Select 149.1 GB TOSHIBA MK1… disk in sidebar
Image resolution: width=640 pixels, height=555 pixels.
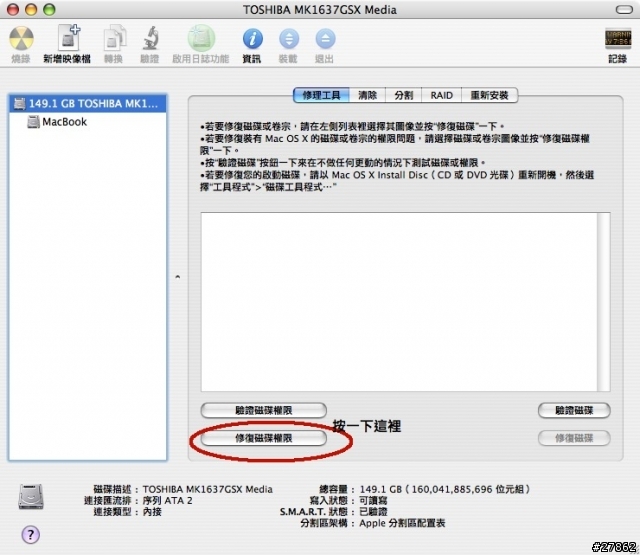88,103
